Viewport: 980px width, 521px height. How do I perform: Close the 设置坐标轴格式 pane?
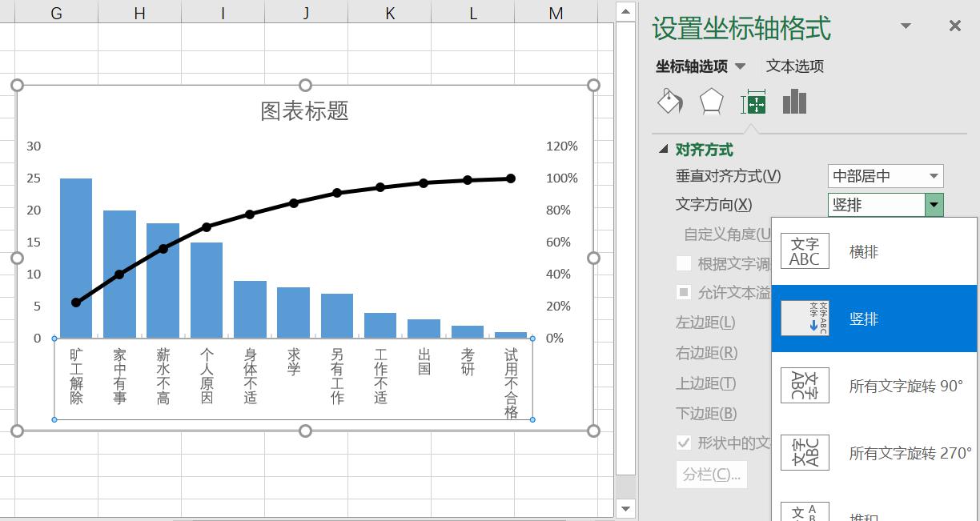pyautogui.click(x=954, y=26)
